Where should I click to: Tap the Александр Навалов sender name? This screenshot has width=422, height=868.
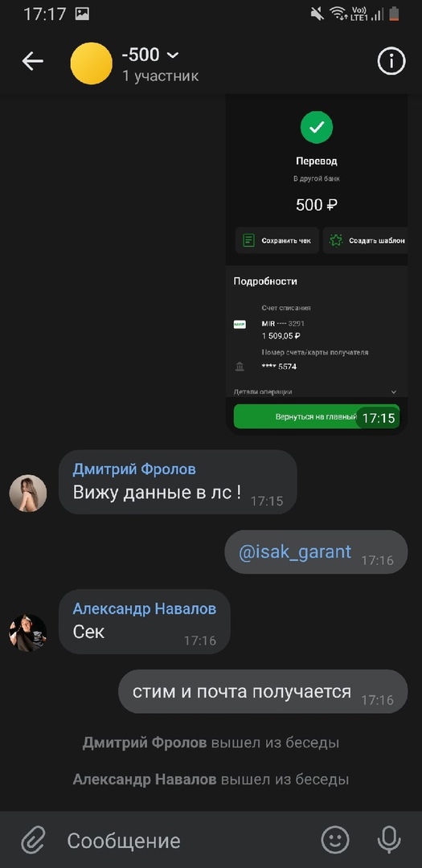(145, 609)
